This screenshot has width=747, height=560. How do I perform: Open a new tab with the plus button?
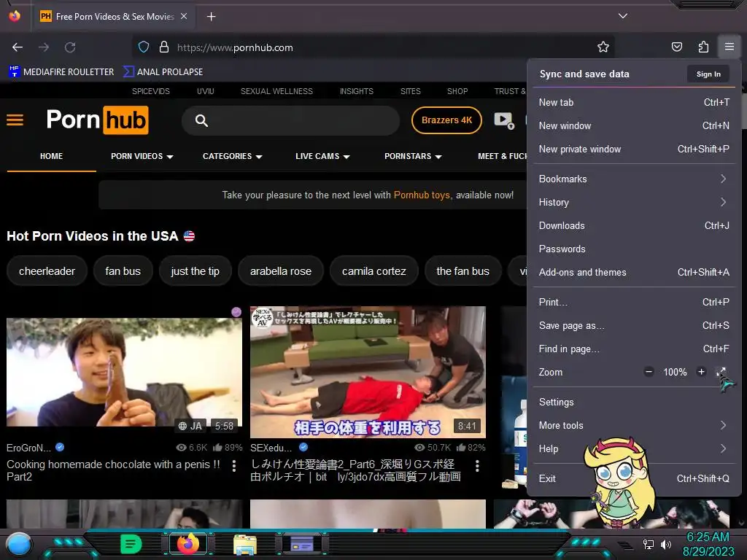pos(211,17)
